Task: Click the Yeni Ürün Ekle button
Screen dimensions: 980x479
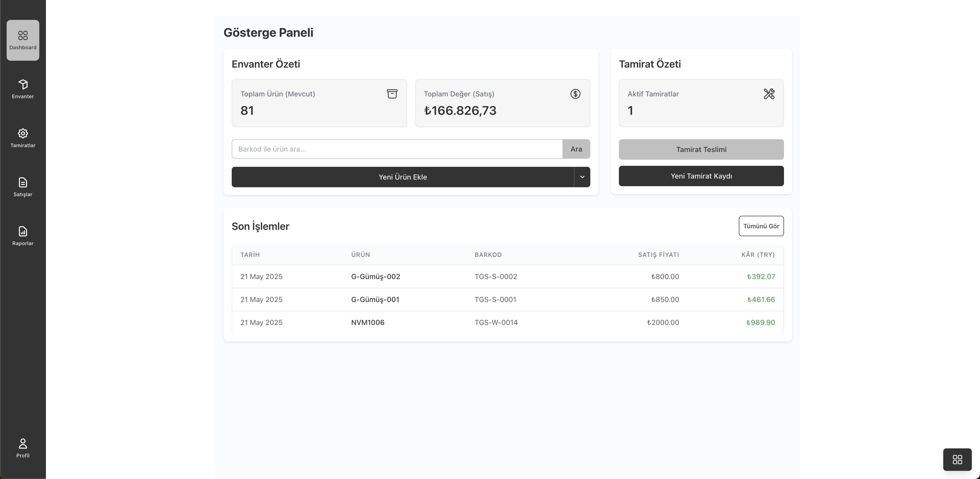Action: pyautogui.click(x=403, y=177)
